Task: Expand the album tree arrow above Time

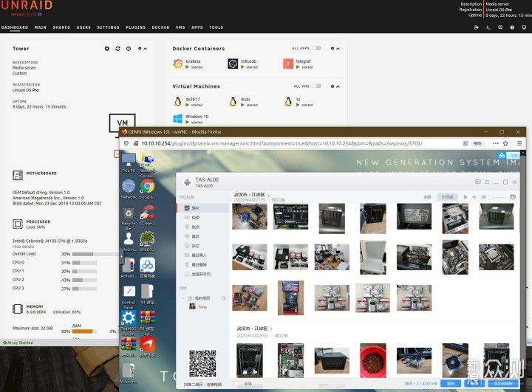Action: pyautogui.click(x=183, y=298)
